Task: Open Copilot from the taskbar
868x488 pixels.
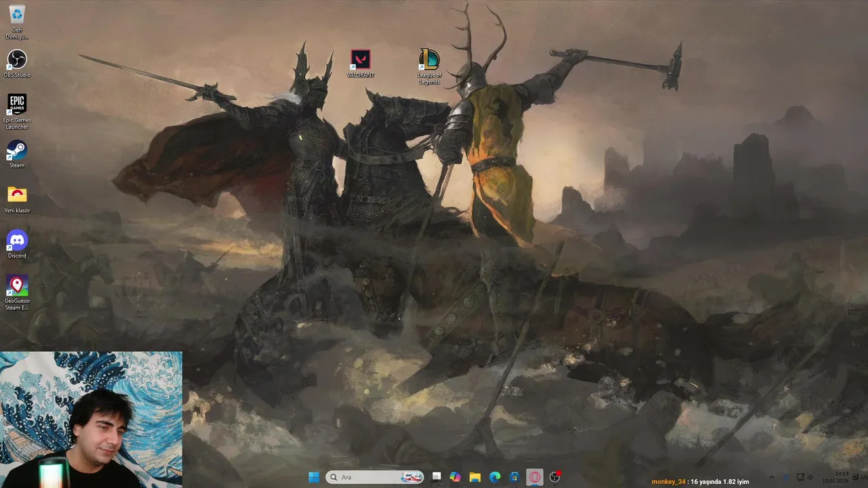Action: (456, 477)
